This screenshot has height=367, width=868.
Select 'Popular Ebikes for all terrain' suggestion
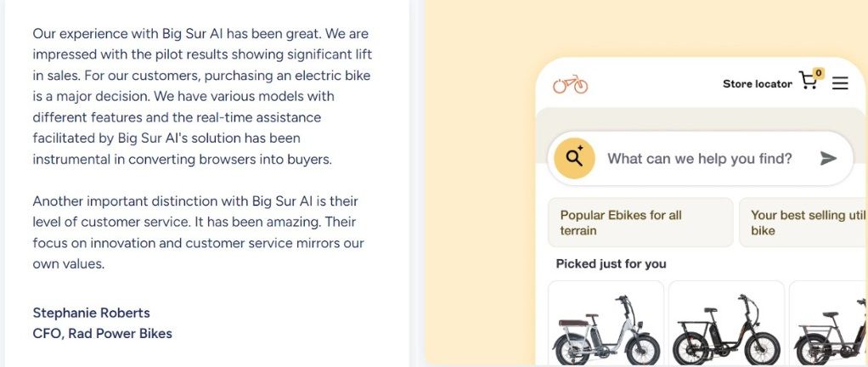click(x=640, y=223)
